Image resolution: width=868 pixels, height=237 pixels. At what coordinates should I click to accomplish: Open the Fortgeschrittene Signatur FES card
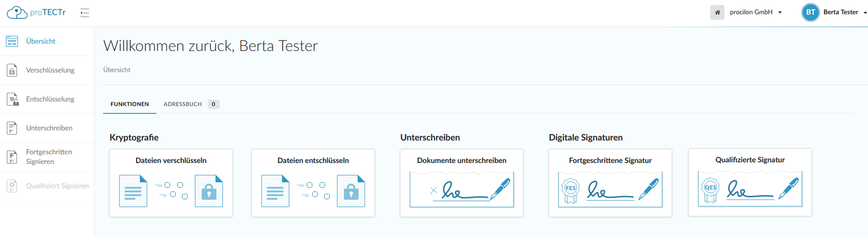click(x=610, y=183)
